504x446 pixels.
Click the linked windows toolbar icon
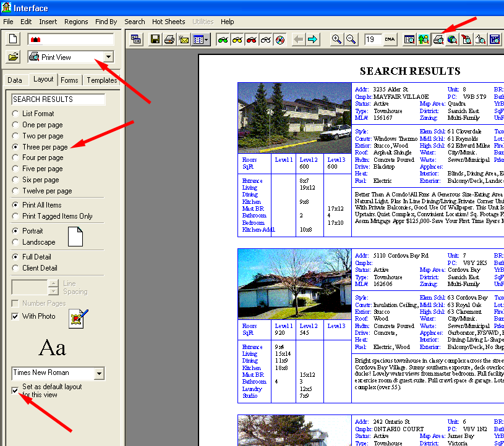coord(136,40)
